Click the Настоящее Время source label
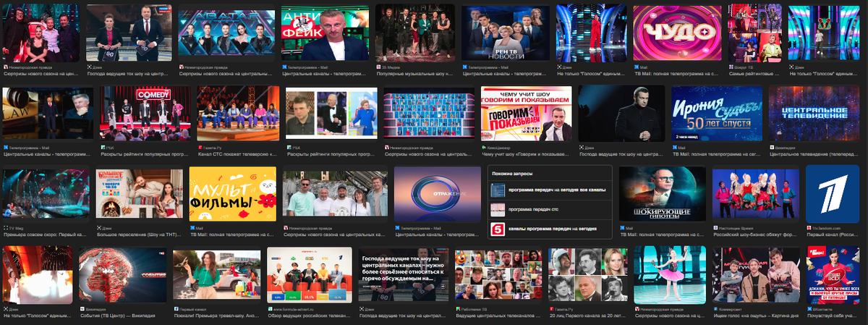868x325 pixels. click(736, 227)
